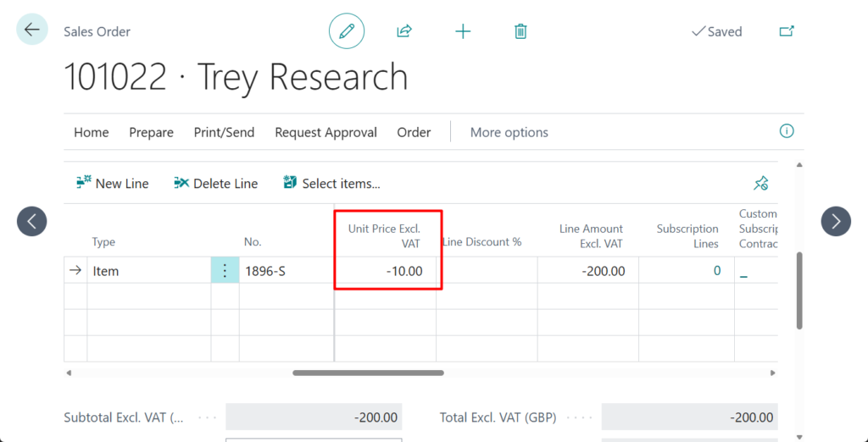Click the pin icon in lines toolbar
This screenshot has height=442, width=868.
760,183
